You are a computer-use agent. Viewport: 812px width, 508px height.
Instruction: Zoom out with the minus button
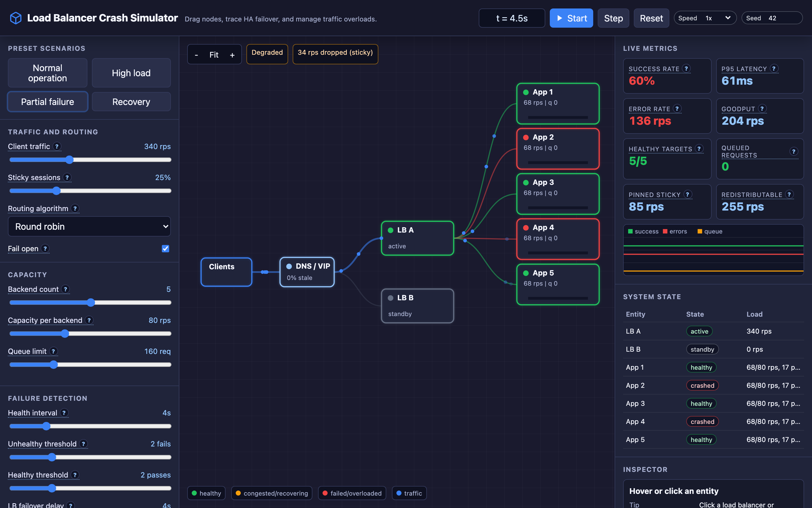pos(196,55)
